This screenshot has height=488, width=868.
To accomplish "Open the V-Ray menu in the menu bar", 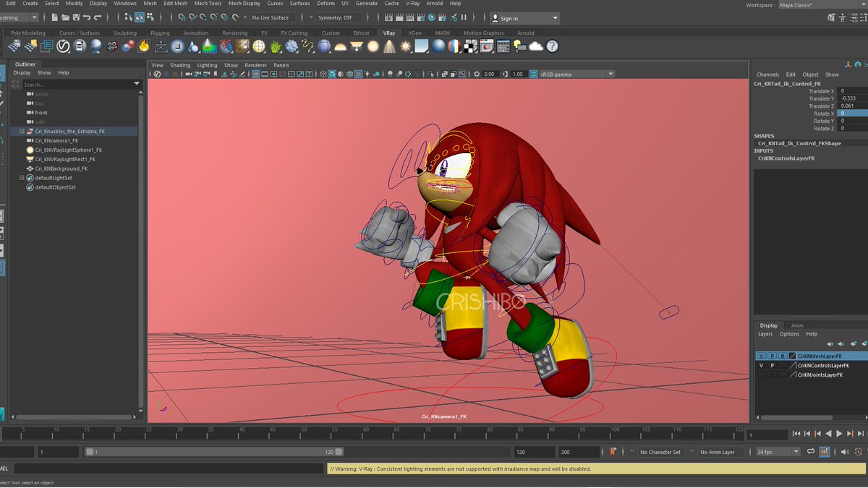I will click(412, 4).
